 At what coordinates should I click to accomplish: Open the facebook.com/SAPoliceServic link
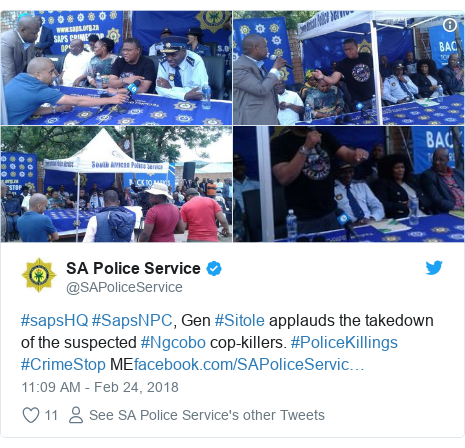tap(249, 365)
